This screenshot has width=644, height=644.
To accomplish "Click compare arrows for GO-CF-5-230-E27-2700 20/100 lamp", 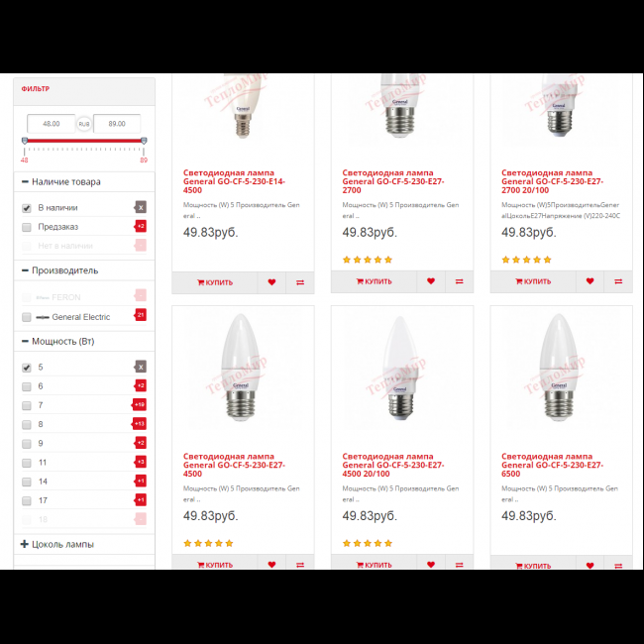I will (618, 281).
